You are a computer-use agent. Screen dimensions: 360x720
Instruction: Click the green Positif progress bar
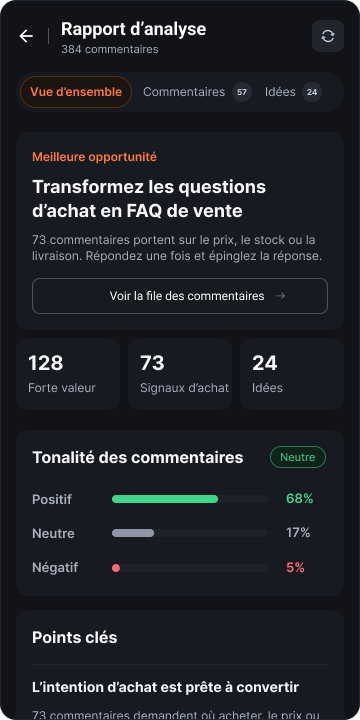pos(165,499)
